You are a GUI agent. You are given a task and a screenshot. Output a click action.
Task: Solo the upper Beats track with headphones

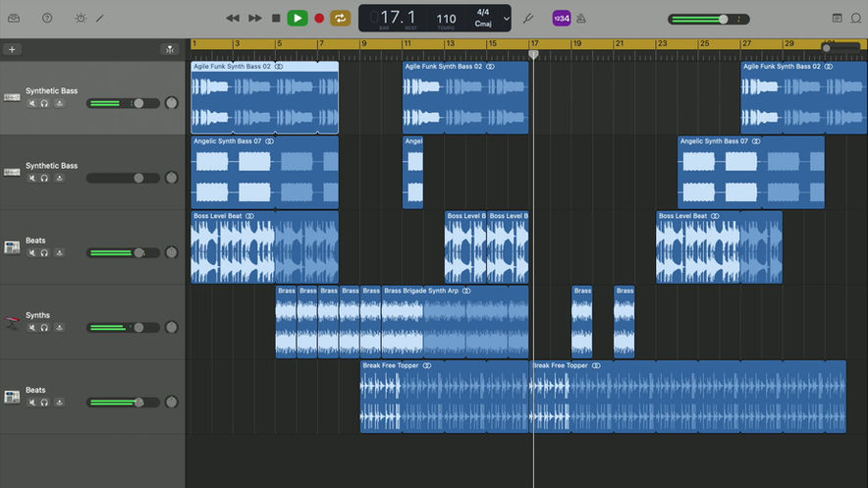(44, 253)
